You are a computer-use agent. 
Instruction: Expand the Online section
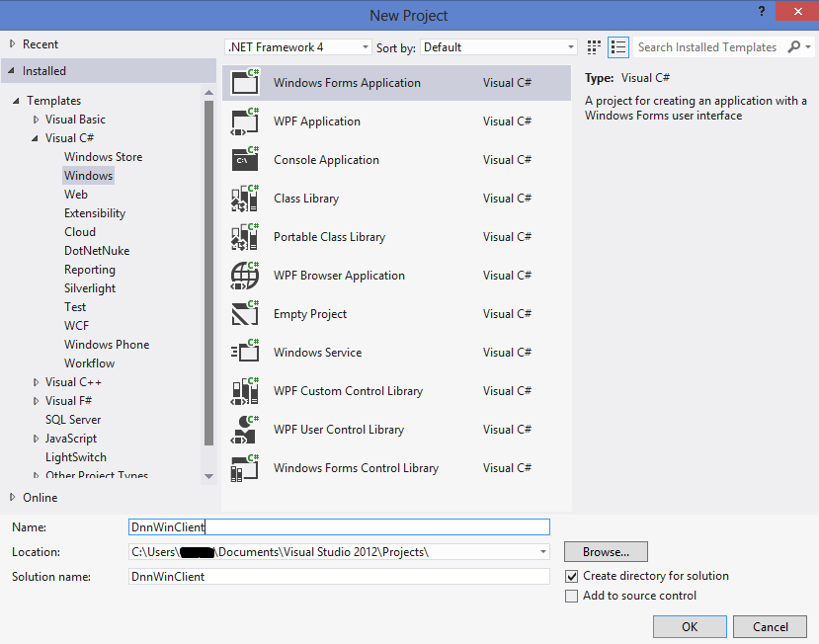[12, 497]
